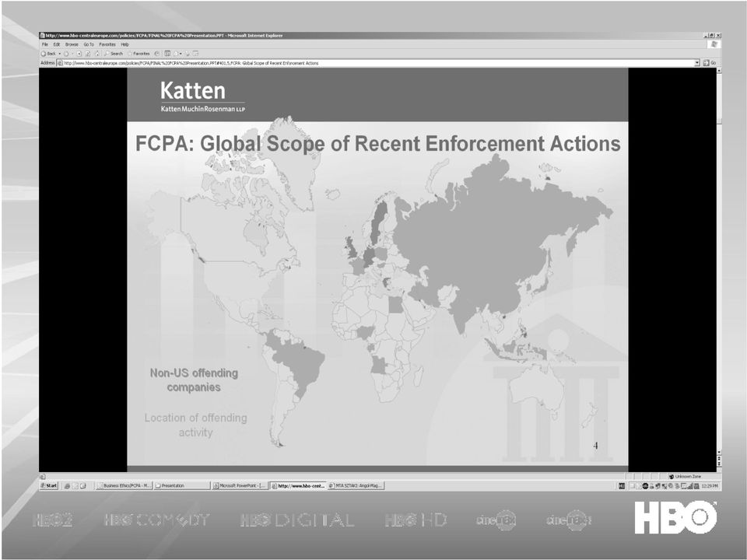Click the slide title 'FCPA: Global Scope' text
This screenshot has width=747, height=560.
[x=378, y=143]
